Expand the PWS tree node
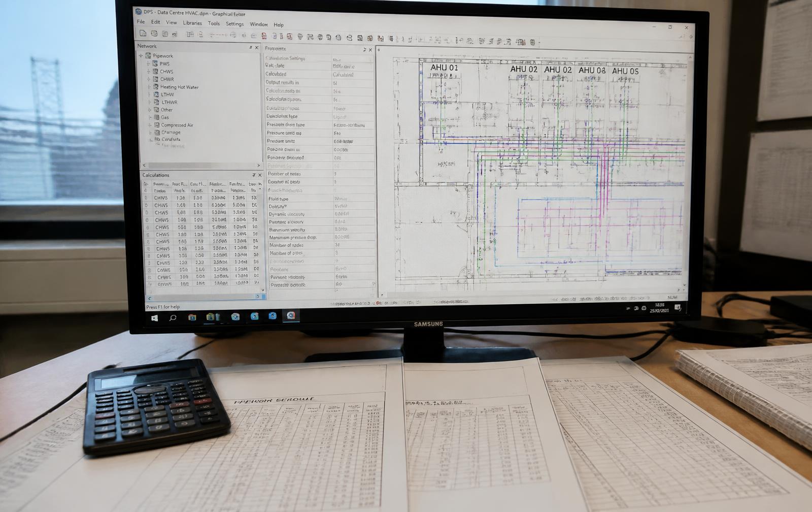Screen dimensions: 812x512 click(x=148, y=63)
